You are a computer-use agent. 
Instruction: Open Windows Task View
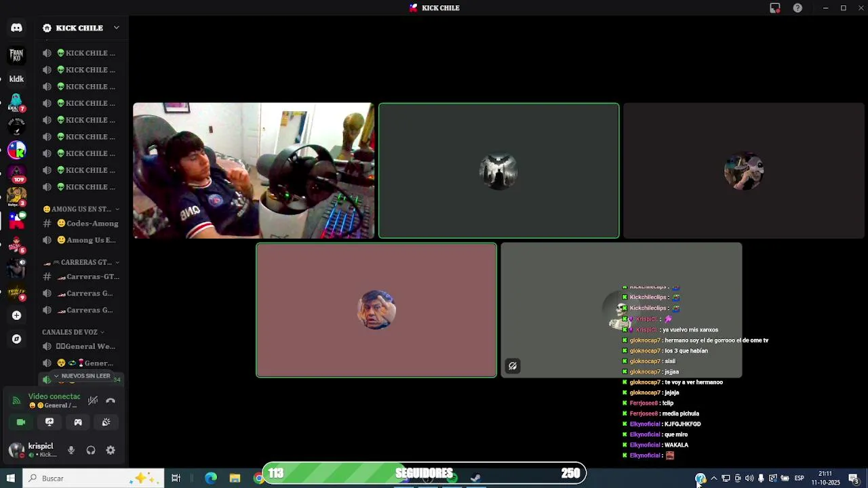[176, 479]
